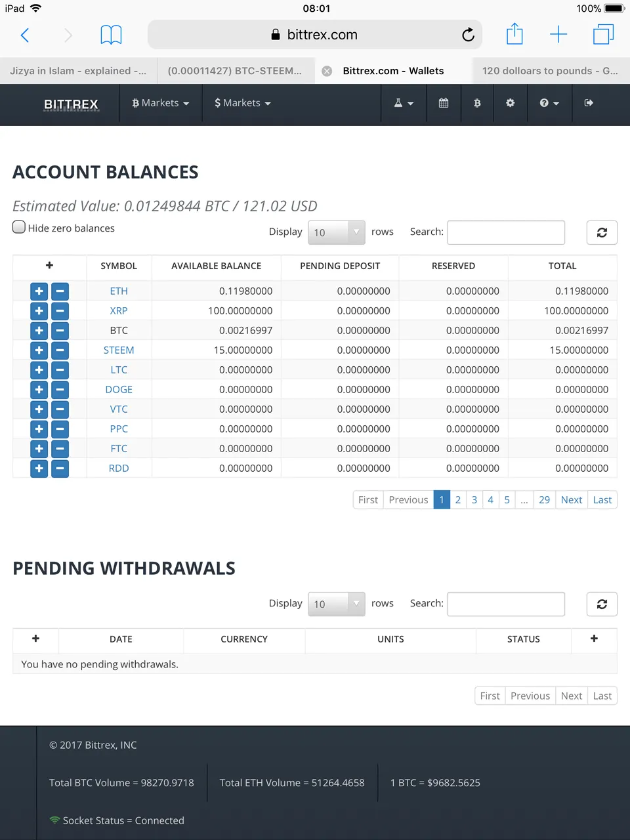Open Bitcoin wallets icon in navbar
The height and width of the screenshot is (840, 630).
(x=477, y=103)
